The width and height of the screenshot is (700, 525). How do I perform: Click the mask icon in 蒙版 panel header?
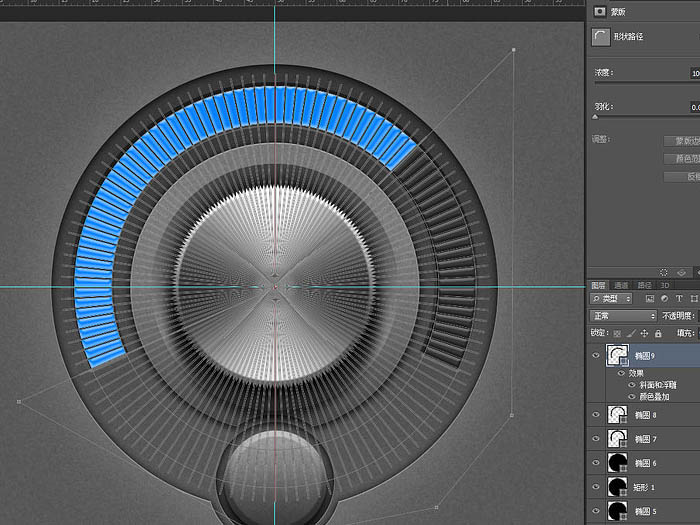(600, 11)
